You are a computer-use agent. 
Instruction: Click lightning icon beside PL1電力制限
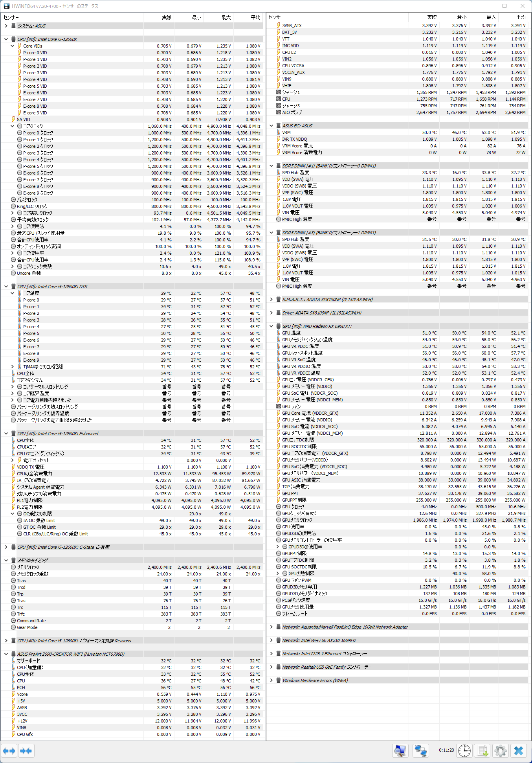click(x=13, y=500)
